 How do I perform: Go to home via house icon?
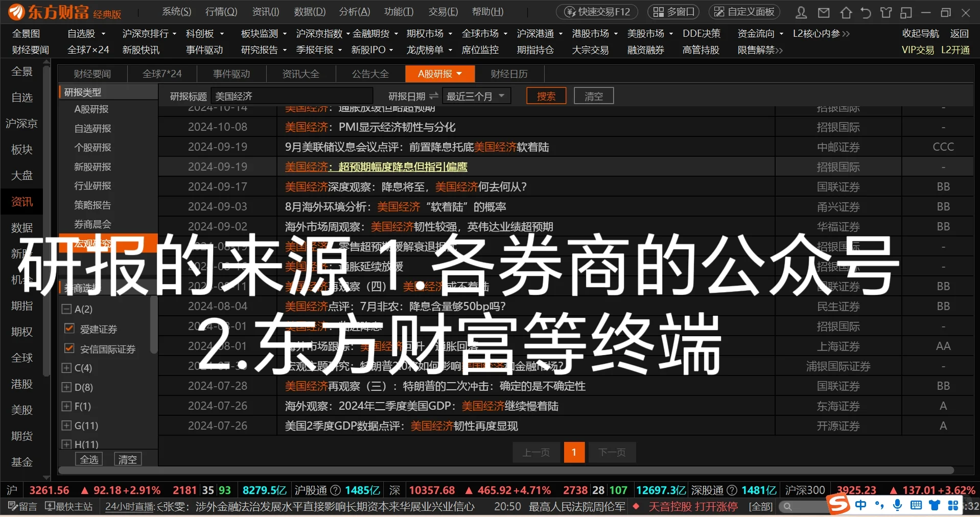pos(846,12)
